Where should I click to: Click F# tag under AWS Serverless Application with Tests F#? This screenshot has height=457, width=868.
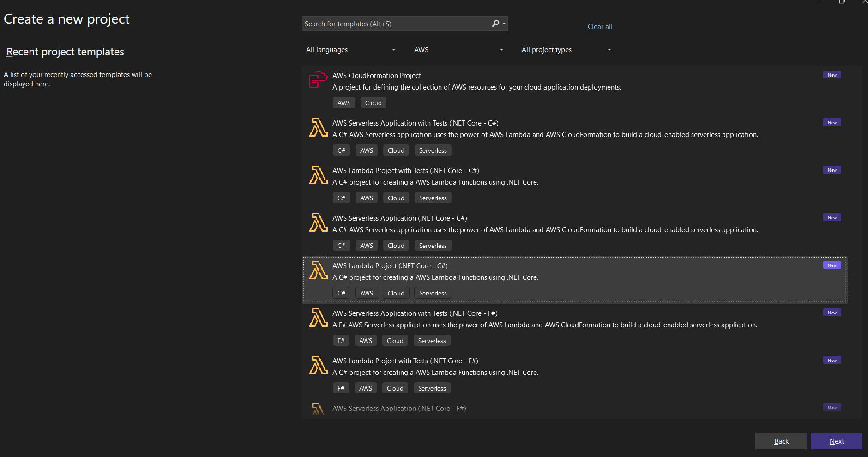341,341
